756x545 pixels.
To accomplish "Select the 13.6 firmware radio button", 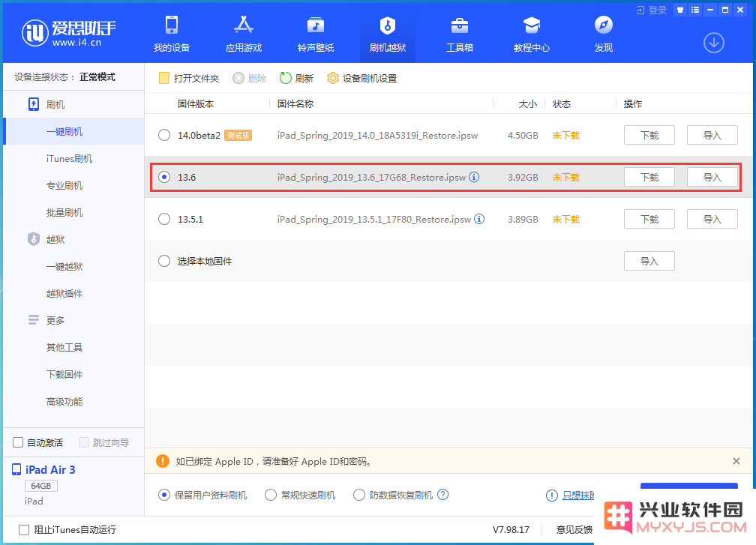I will click(164, 177).
